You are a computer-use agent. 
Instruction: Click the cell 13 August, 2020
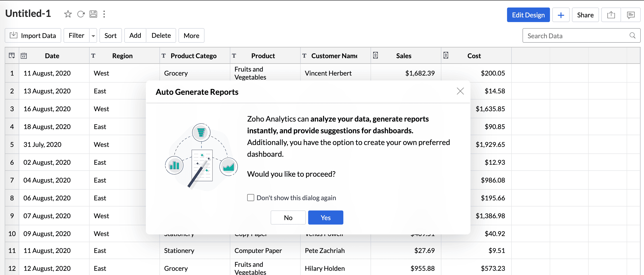[54, 91]
